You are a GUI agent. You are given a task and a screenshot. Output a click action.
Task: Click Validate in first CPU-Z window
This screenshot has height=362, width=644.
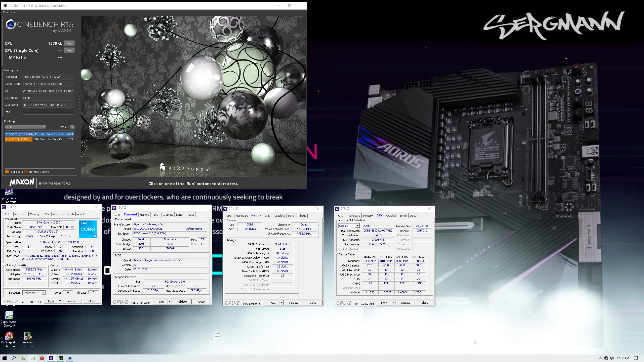click(x=72, y=301)
